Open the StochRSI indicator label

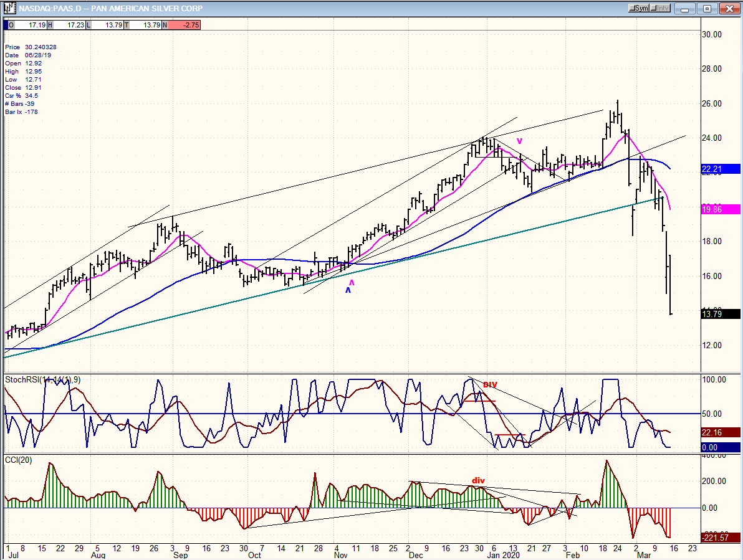click(x=42, y=379)
